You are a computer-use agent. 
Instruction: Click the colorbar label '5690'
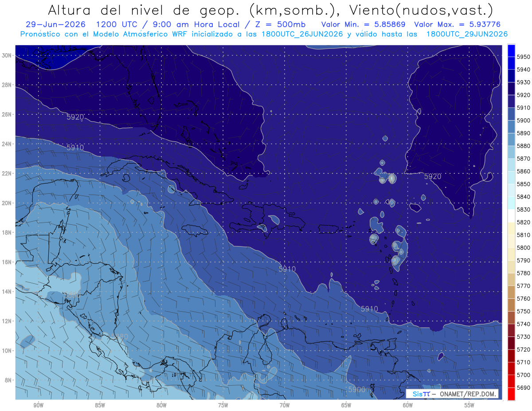pyautogui.click(x=523, y=388)
